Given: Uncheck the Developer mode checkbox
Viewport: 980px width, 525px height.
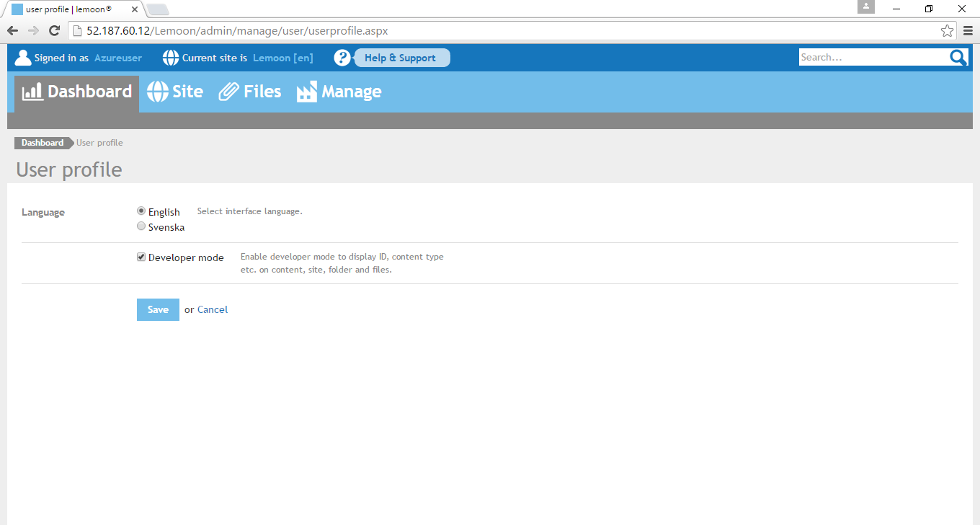Looking at the screenshot, I should 141,257.
